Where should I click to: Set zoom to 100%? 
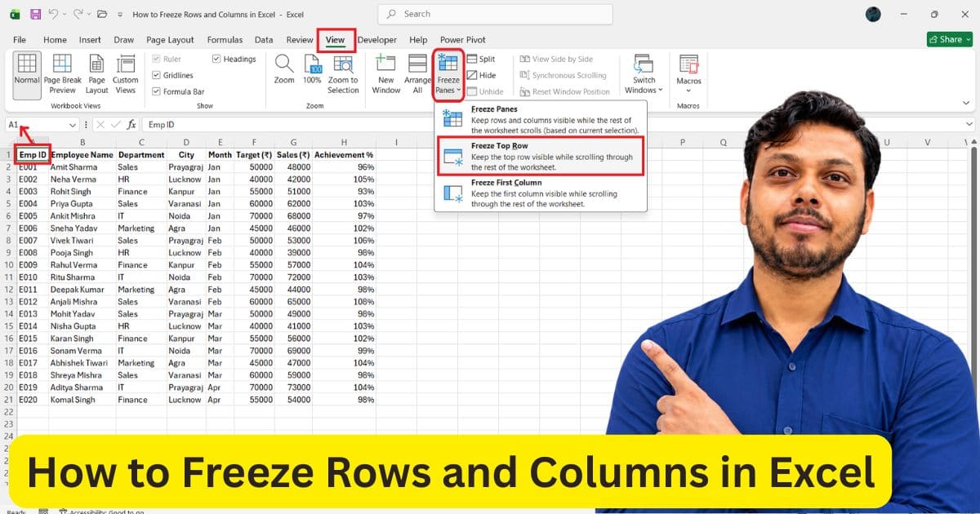pyautogui.click(x=312, y=70)
